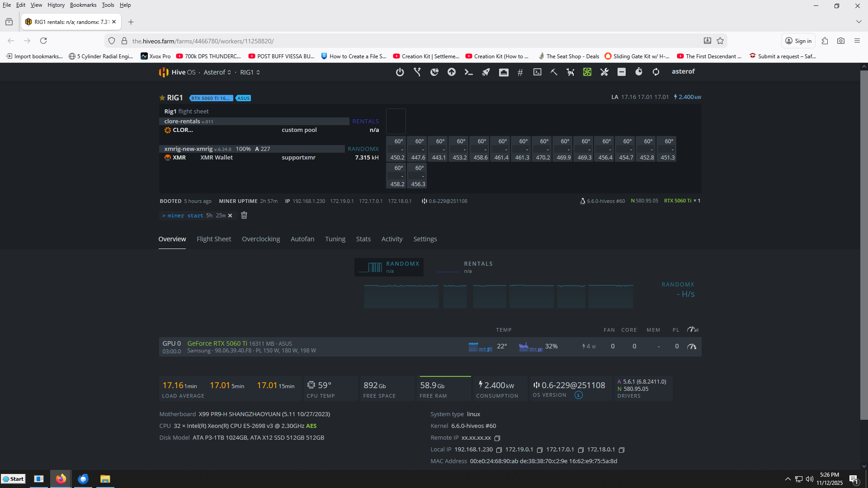
Task: Delete command history with trash icon
Action: coord(244,216)
